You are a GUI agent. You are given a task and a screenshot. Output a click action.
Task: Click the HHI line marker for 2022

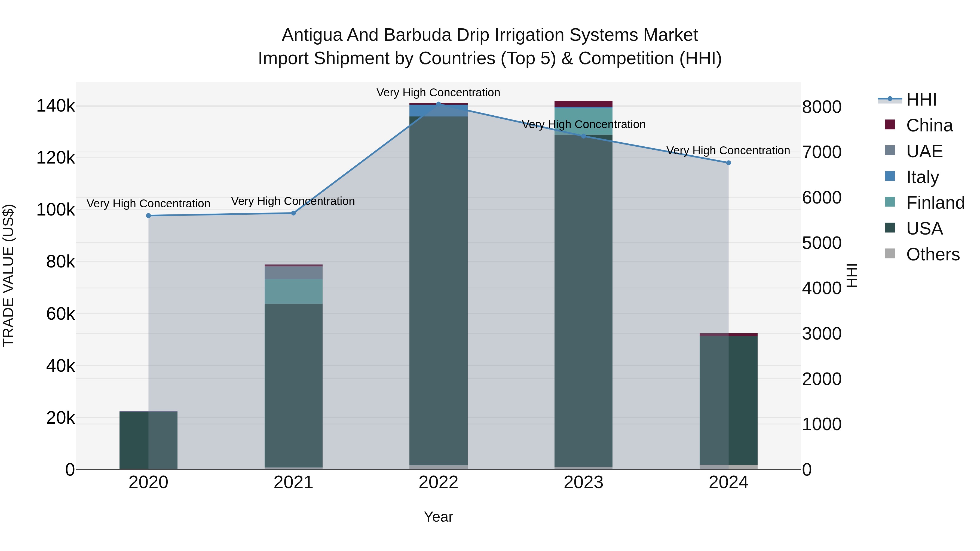pos(438,104)
